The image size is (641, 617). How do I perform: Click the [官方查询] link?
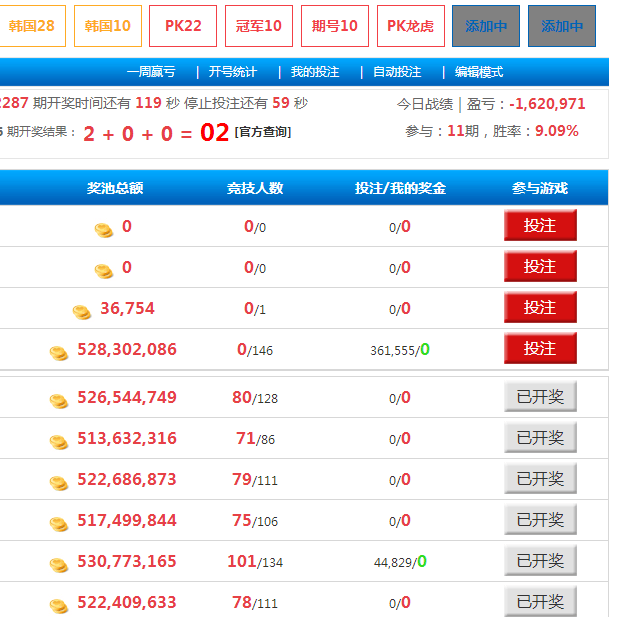pos(263,132)
